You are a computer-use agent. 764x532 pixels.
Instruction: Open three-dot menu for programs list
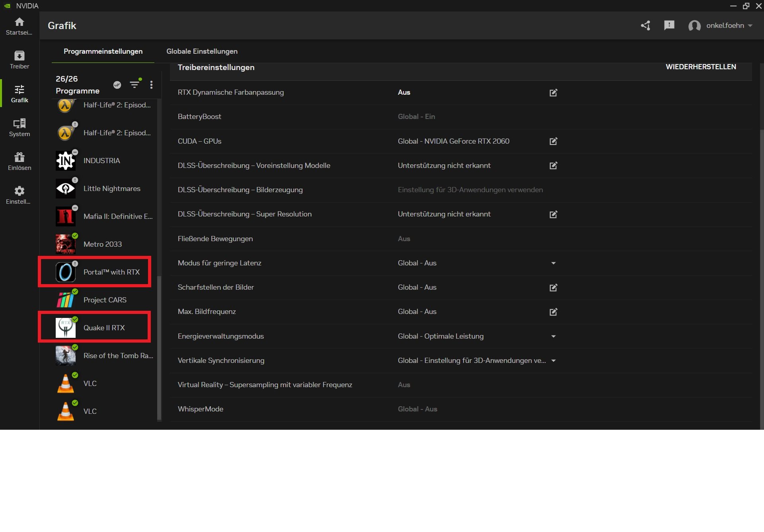pyautogui.click(x=151, y=85)
